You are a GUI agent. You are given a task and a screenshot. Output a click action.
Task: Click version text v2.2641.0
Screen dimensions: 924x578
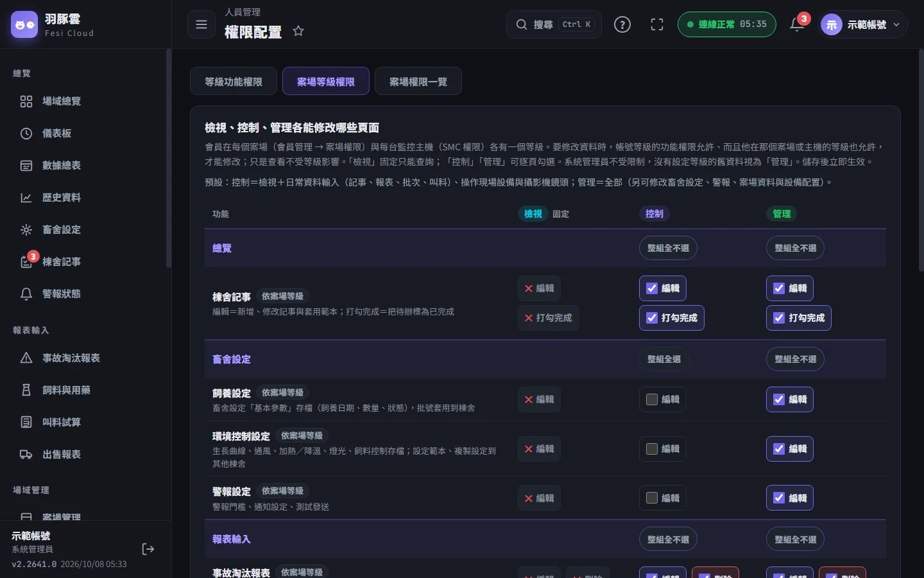(34, 565)
